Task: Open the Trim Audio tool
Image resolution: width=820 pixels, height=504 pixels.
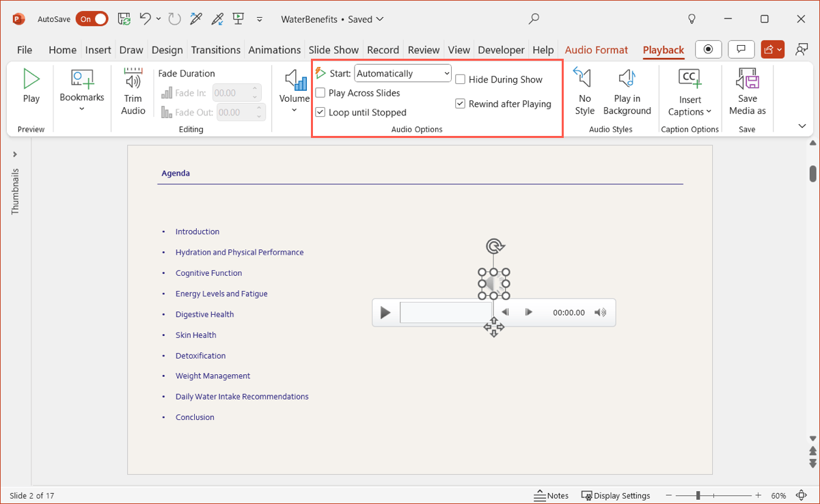Action: tap(133, 92)
